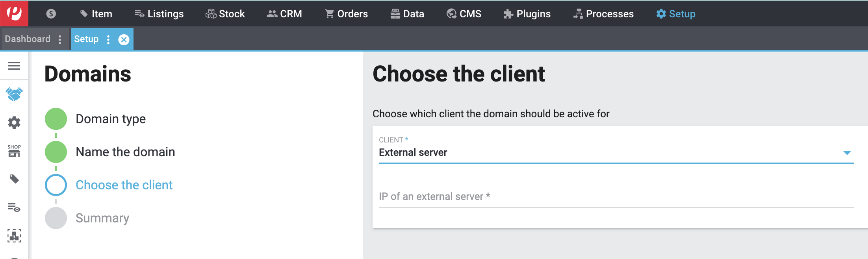Open the Plugins menu
868x259 pixels.
(527, 14)
